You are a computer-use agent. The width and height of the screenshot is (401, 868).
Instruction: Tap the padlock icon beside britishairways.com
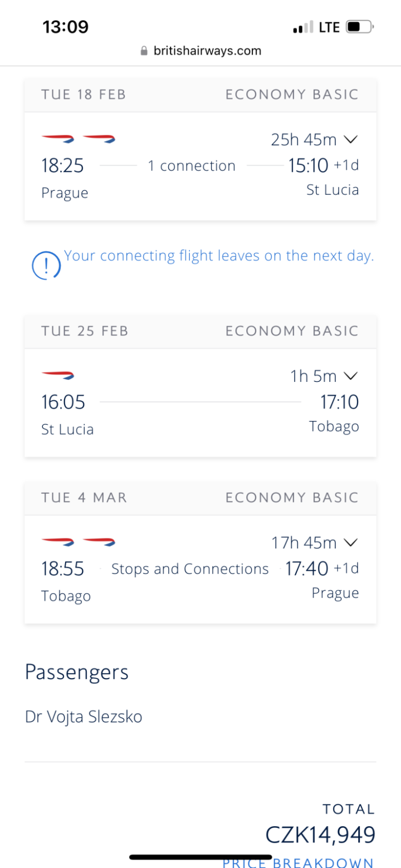pyautogui.click(x=144, y=51)
